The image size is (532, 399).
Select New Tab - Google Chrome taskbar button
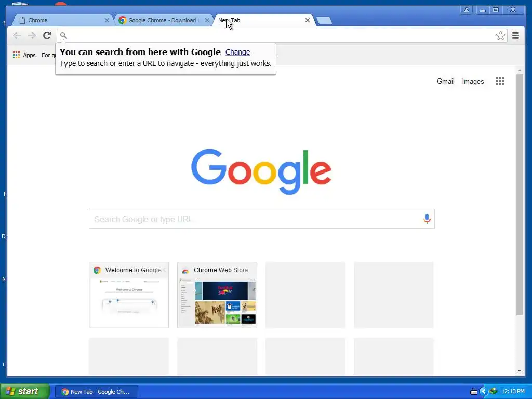coord(96,392)
